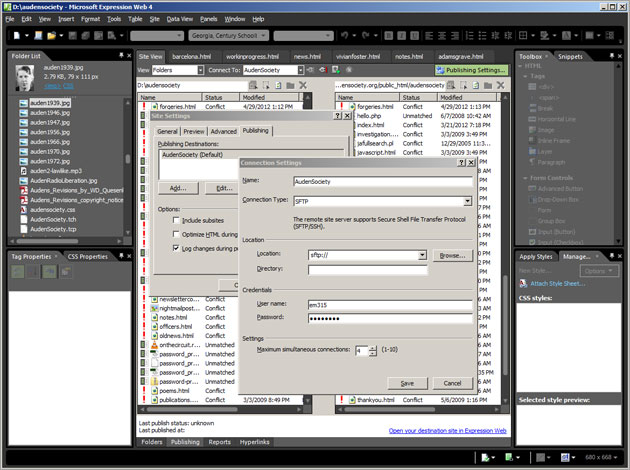This screenshot has width=630, height=470.
Task: Click the Bulleted list toolbar icon
Action: tap(483, 36)
